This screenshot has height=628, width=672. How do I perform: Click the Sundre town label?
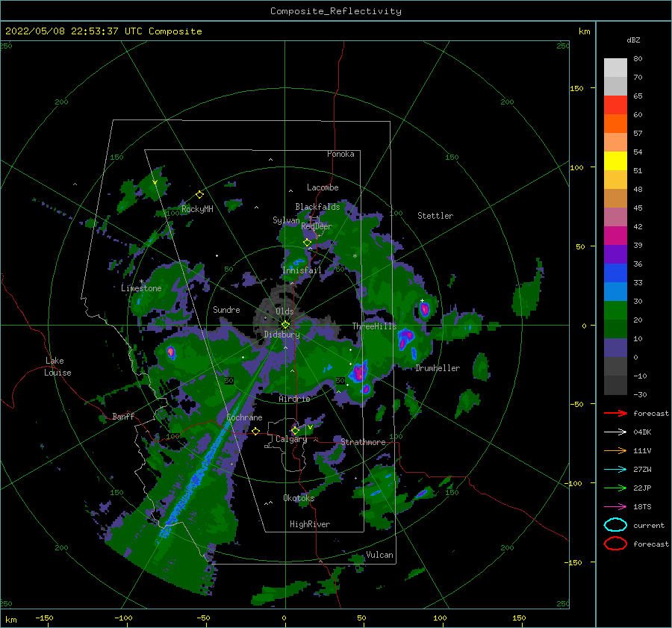[226, 309]
